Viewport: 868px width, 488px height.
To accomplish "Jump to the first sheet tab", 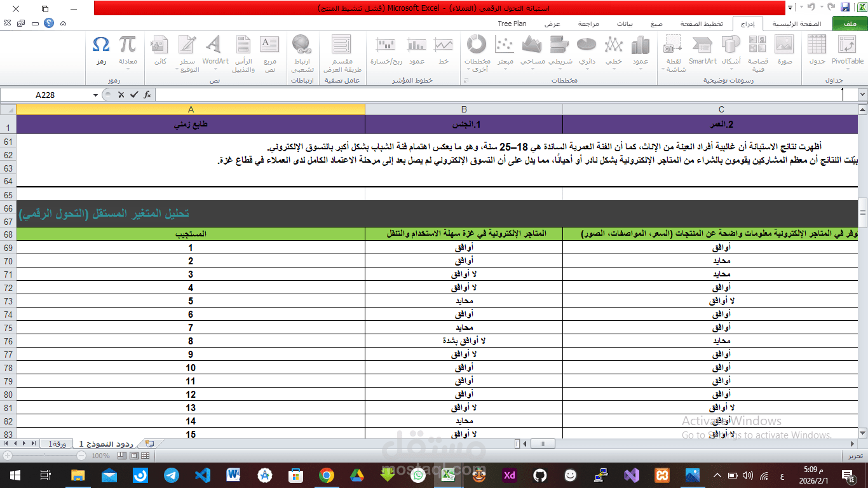I will click(6, 443).
